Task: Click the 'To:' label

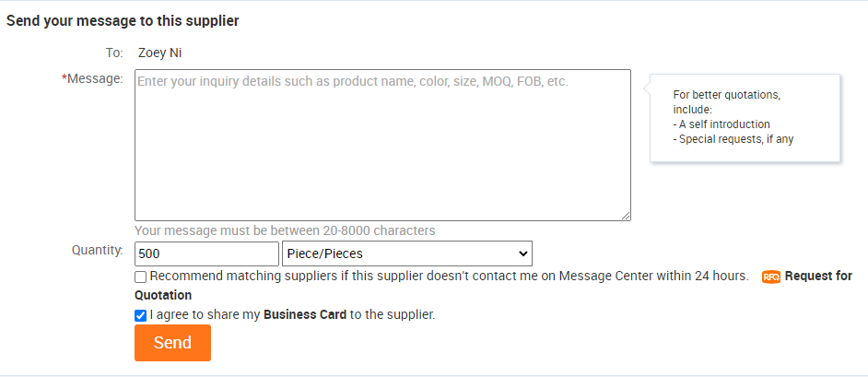Action: 114,53
